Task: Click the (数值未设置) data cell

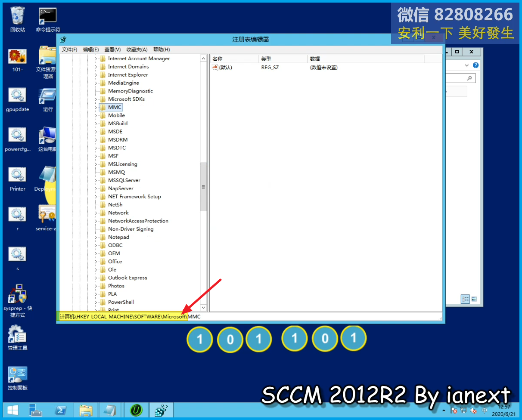Action: (x=323, y=68)
